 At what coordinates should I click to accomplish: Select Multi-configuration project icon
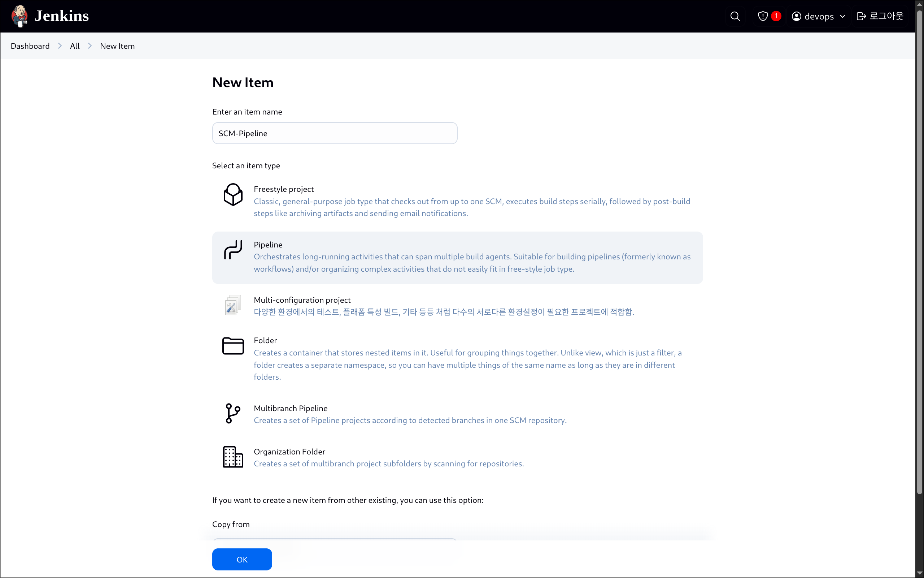(x=233, y=305)
